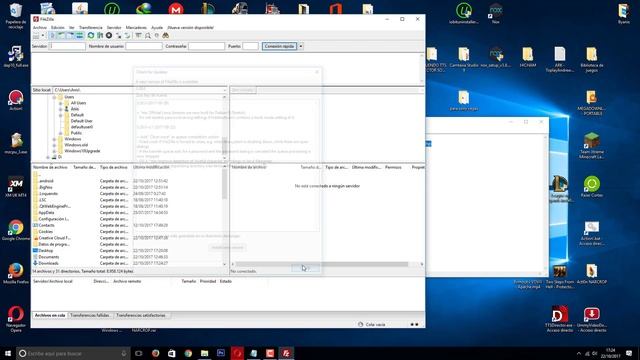Toggle directory comparison toolbar icon
The height and width of the screenshot is (360, 640).
(x=148, y=36)
